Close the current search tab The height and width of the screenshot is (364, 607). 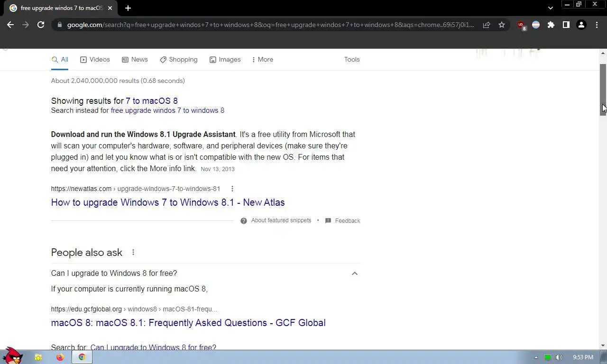[110, 8]
